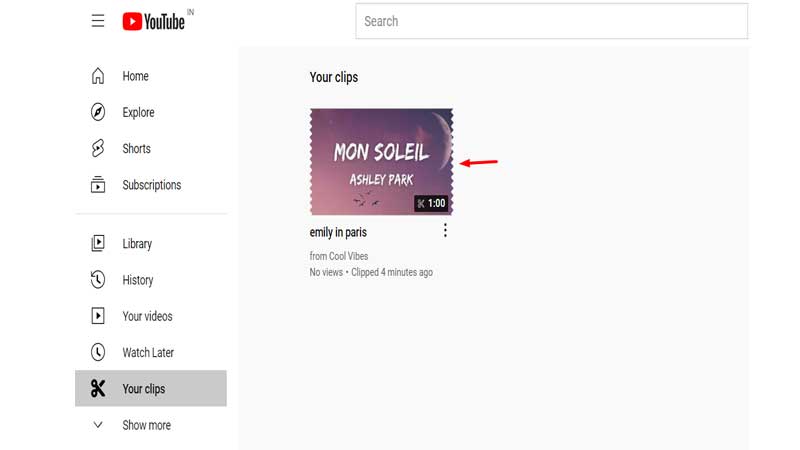Select the Watch Later clock icon
The width and height of the screenshot is (800, 450).
click(97, 352)
